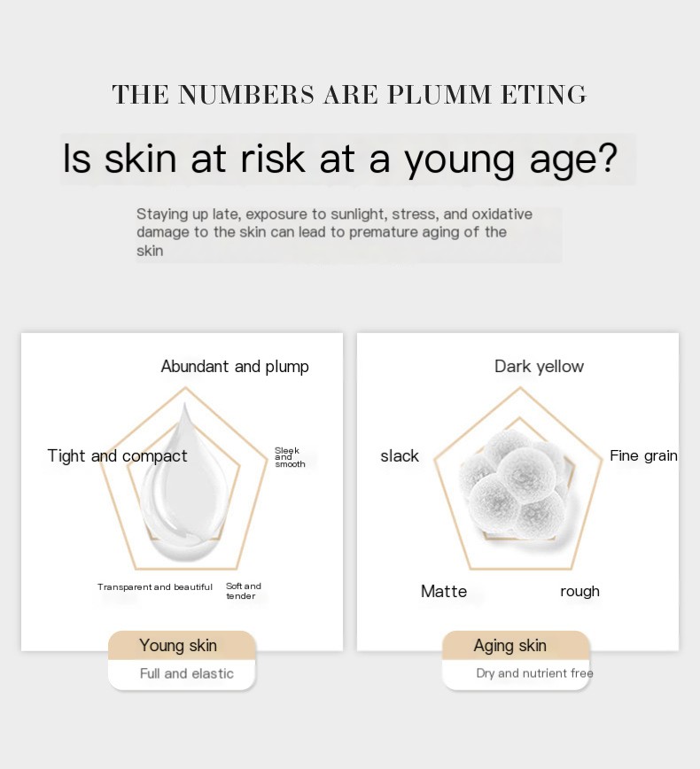The image size is (700, 769).
Task: Click the "Abundant and plump" text
Action: (235, 367)
